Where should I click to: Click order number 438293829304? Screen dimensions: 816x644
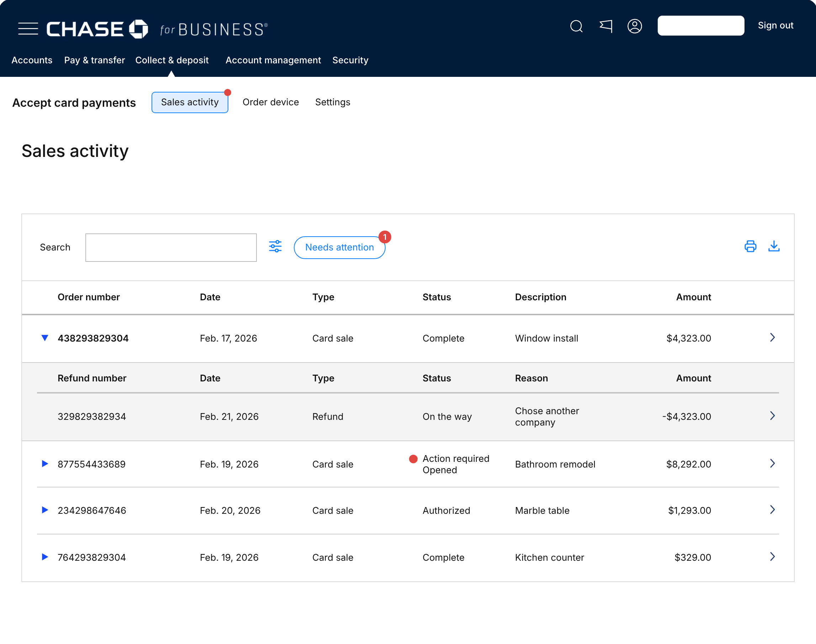(93, 338)
